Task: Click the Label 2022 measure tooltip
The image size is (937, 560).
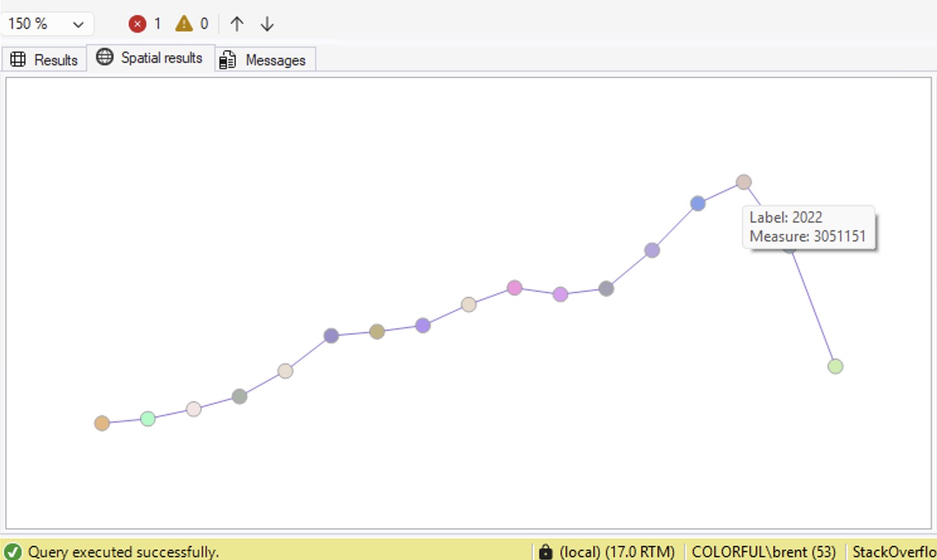Action: [808, 227]
